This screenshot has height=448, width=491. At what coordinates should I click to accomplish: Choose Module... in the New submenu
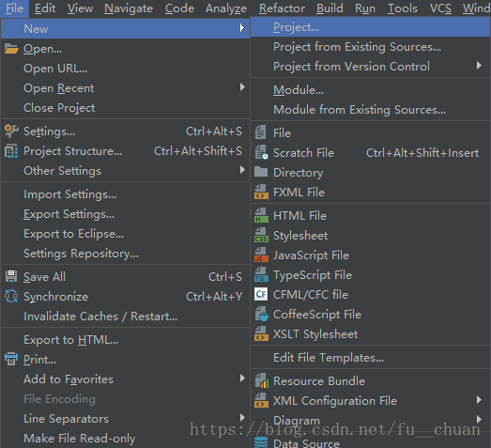click(x=370, y=90)
